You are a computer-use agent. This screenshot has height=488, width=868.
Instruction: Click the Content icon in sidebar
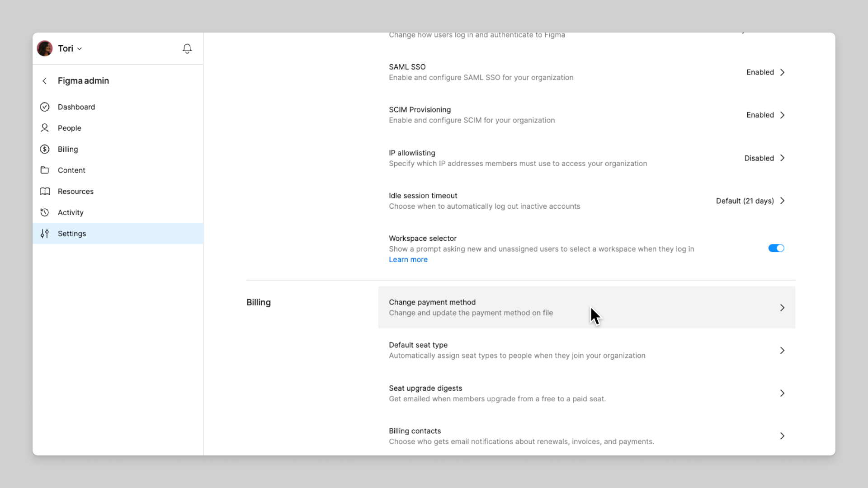click(45, 170)
